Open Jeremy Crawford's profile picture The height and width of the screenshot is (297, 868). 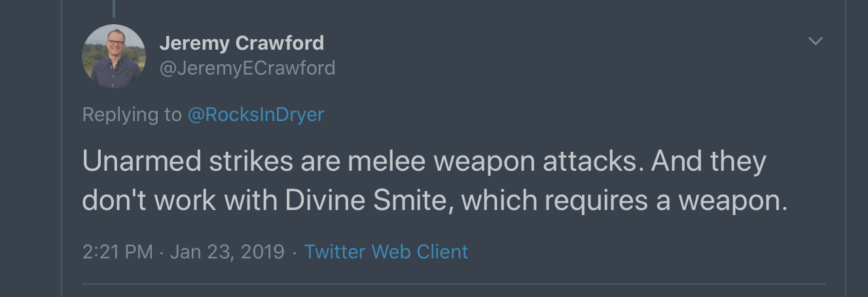[x=114, y=56]
